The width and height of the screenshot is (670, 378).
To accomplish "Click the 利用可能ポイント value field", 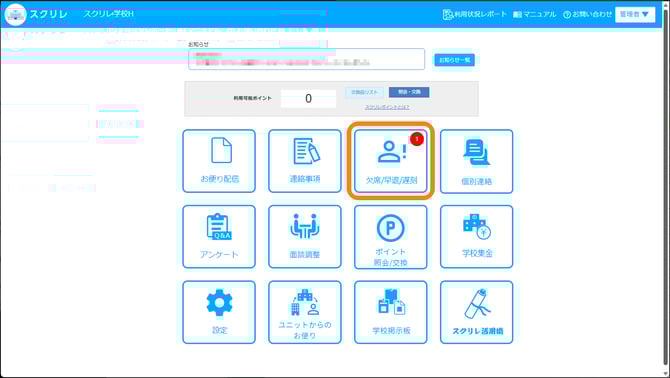I will point(309,99).
